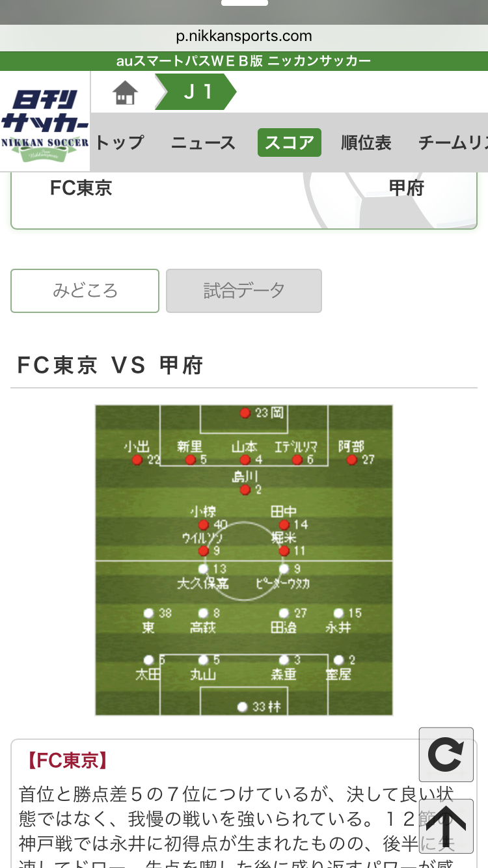This screenshot has width=488, height=868.
Task: Open the ニュース menu item
Action: (x=203, y=142)
